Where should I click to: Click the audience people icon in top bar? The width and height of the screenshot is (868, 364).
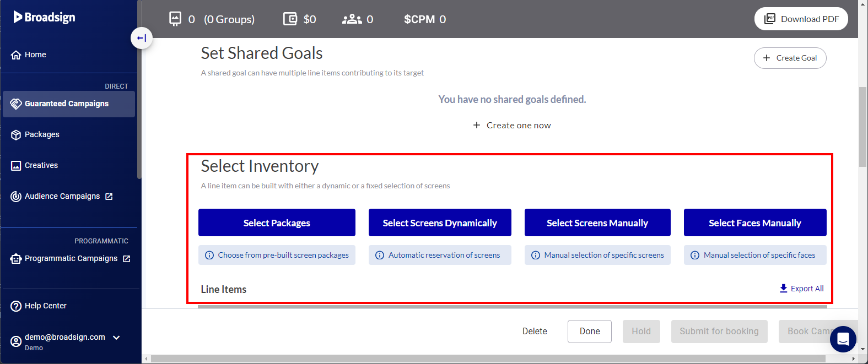coord(352,19)
